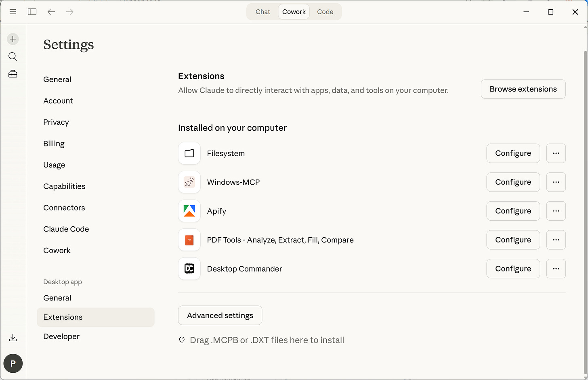Click the plus button in the sidebar
This screenshot has width=588, height=380.
[x=13, y=39]
